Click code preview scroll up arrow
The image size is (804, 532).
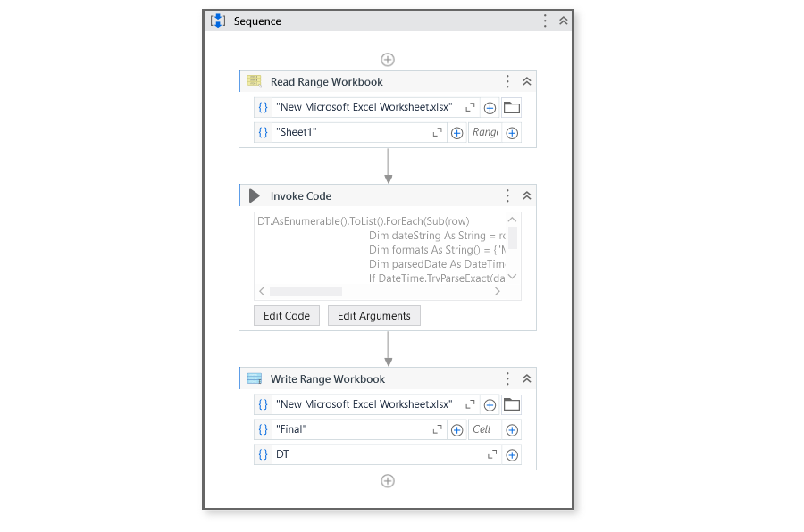[512, 220]
